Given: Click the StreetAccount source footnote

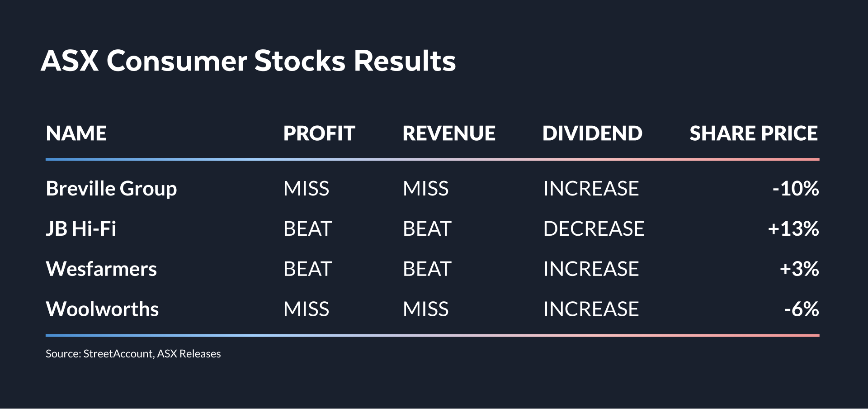Looking at the screenshot, I should click(133, 354).
